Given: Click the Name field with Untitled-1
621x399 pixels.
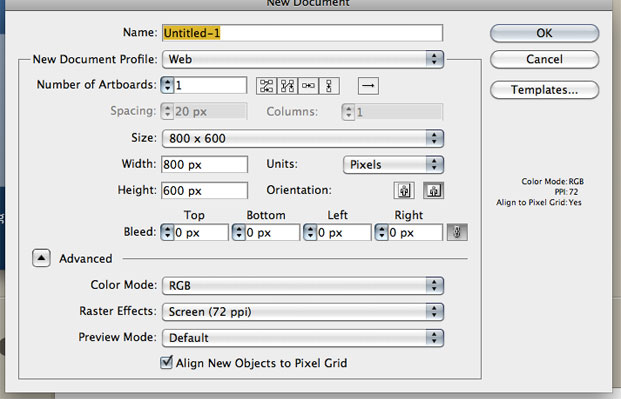Looking at the screenshot, I should click(302, 33).
